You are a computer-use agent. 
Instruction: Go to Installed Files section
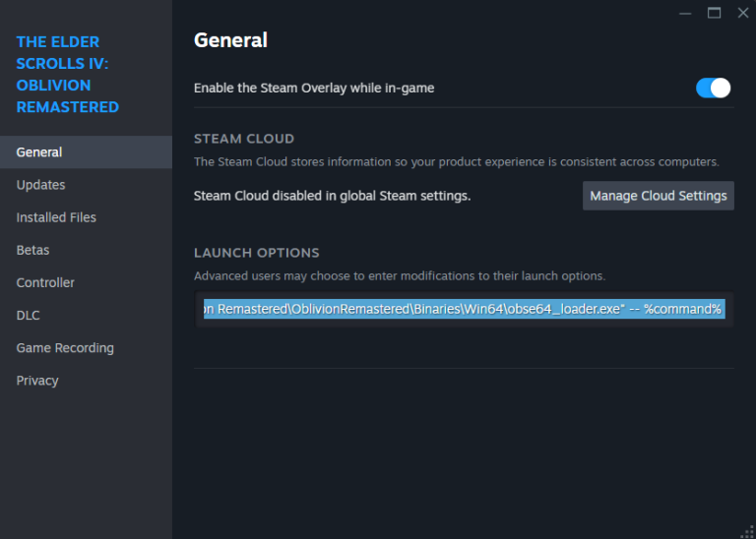56,217
